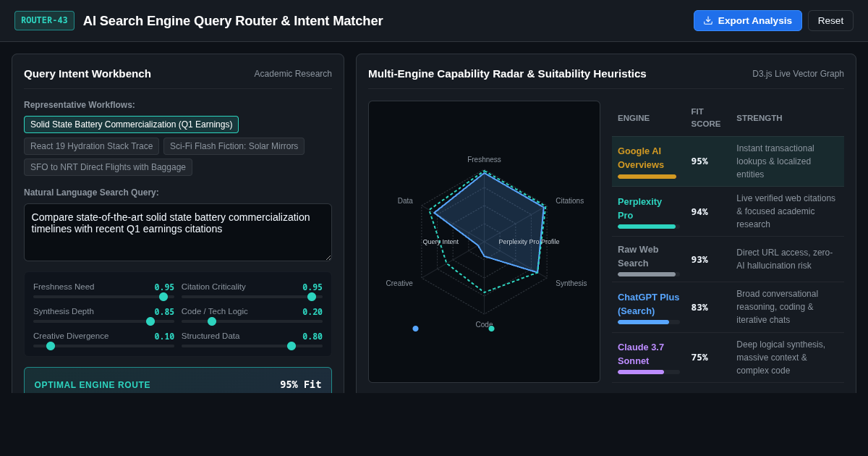868x456 pixels.
Task: Click into the natural language search query box
Action: click(178, 232)
